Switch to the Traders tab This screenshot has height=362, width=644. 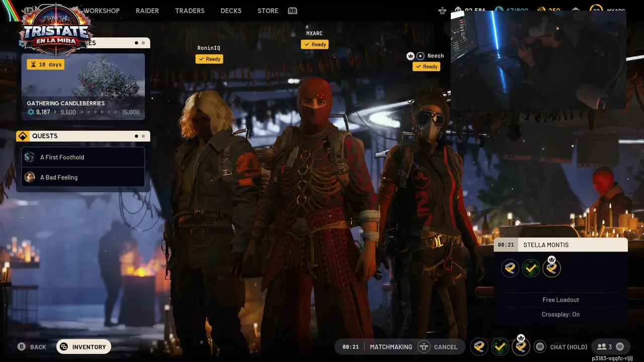(190, 11)
